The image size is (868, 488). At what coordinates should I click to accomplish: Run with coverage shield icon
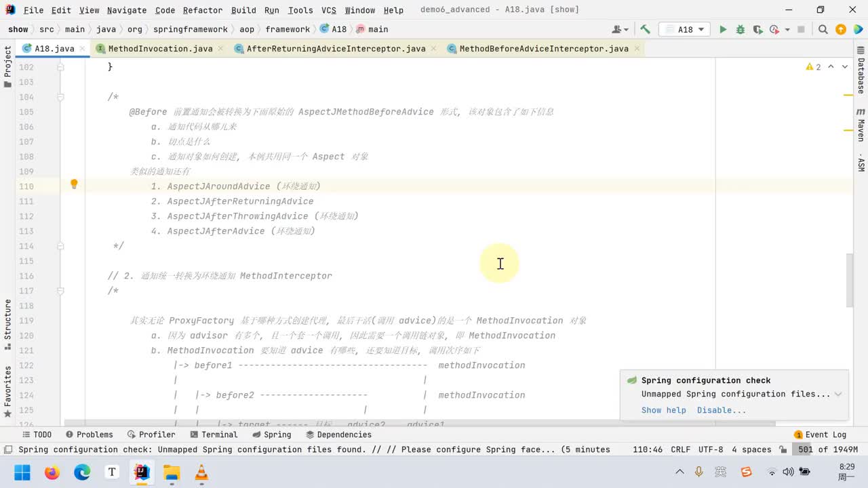757,29
